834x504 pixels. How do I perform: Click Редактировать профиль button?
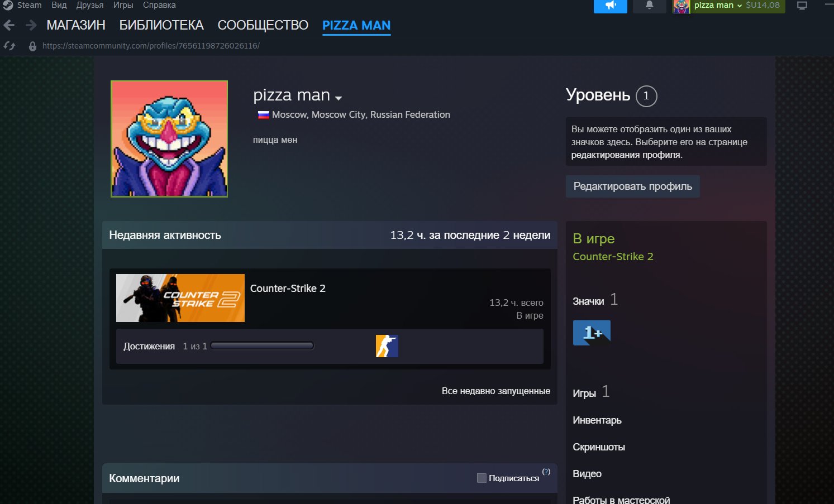(633, 186)
